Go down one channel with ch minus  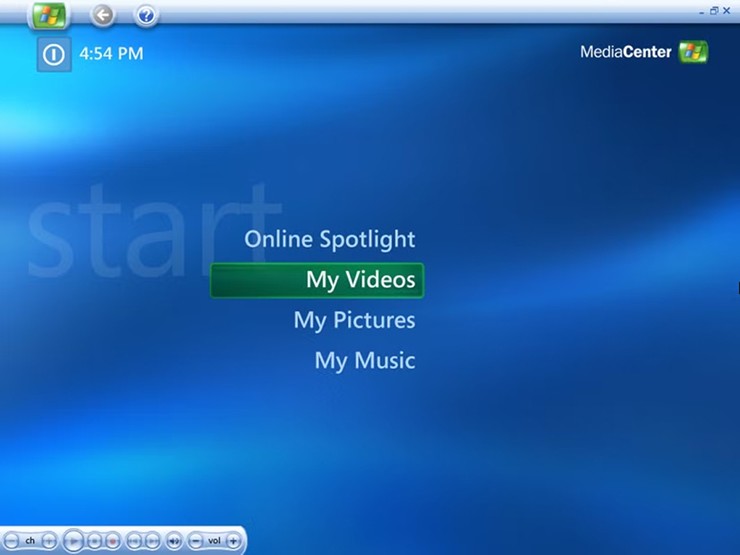click(12, 541)
